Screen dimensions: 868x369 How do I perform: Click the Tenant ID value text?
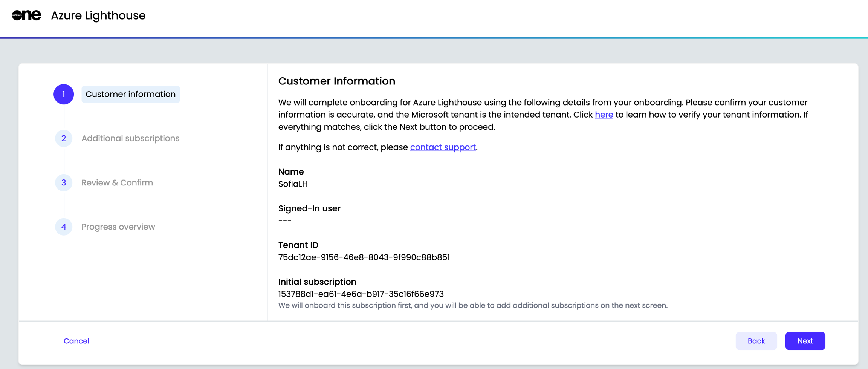(364, 257)
